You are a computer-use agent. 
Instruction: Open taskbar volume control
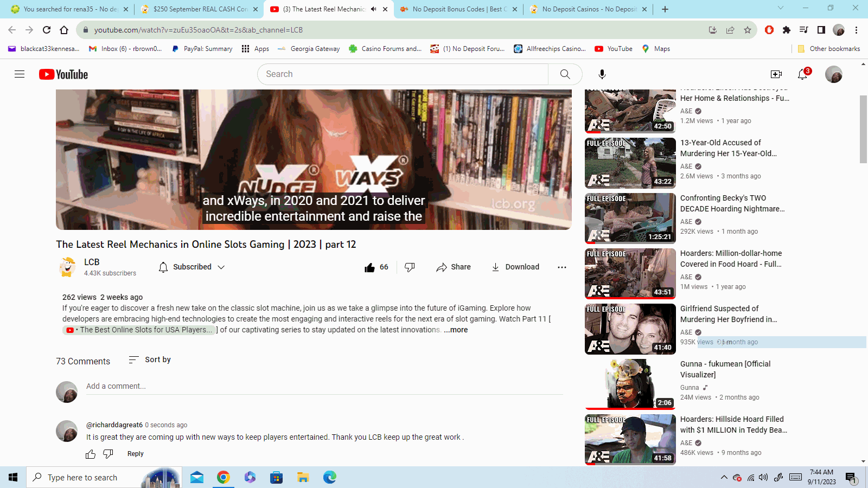(763, 477)
